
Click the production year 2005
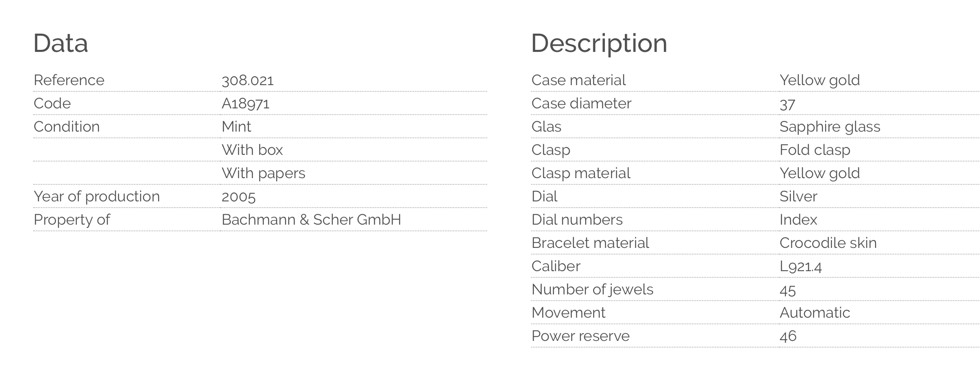pyautogui.click(x=239, y=196)
